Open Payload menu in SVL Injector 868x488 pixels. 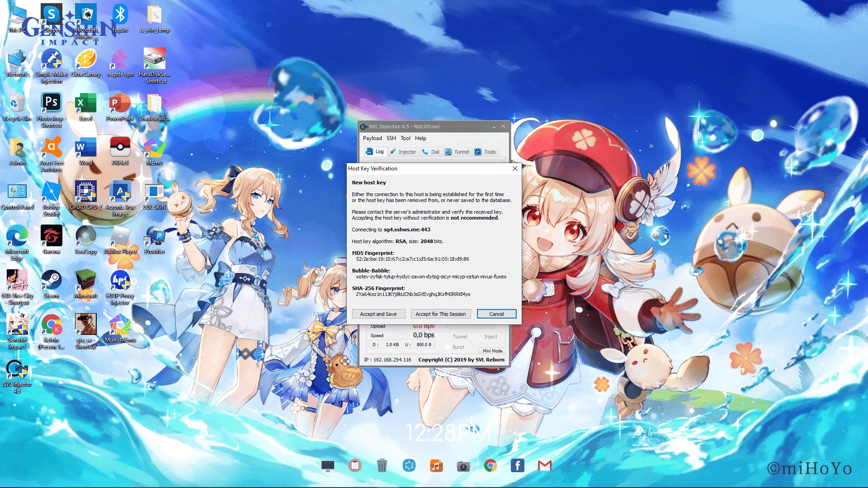point(372,138)
